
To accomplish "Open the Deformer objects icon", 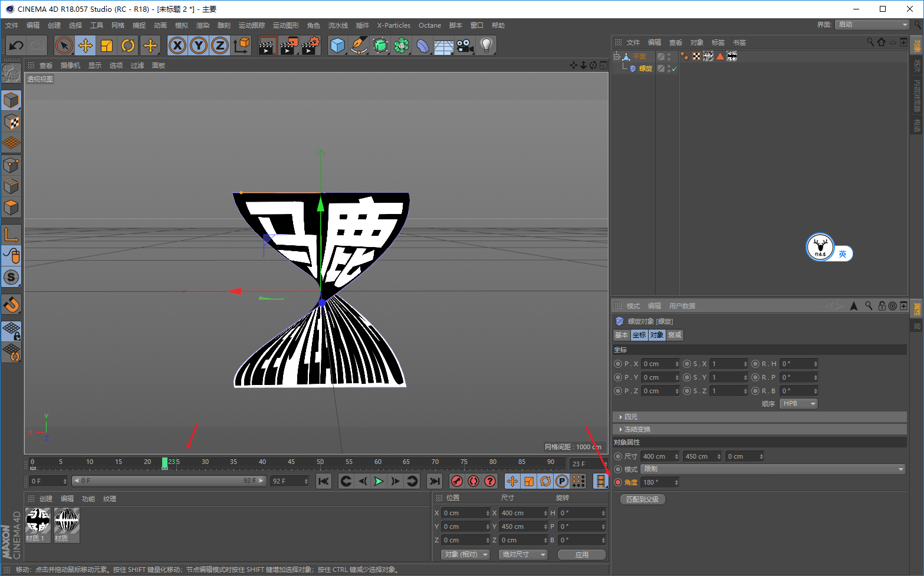I will 423,45.
